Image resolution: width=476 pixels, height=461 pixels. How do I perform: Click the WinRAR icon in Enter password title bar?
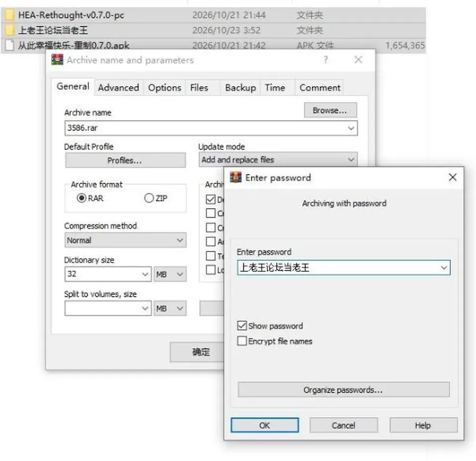[x=236, y=177]
